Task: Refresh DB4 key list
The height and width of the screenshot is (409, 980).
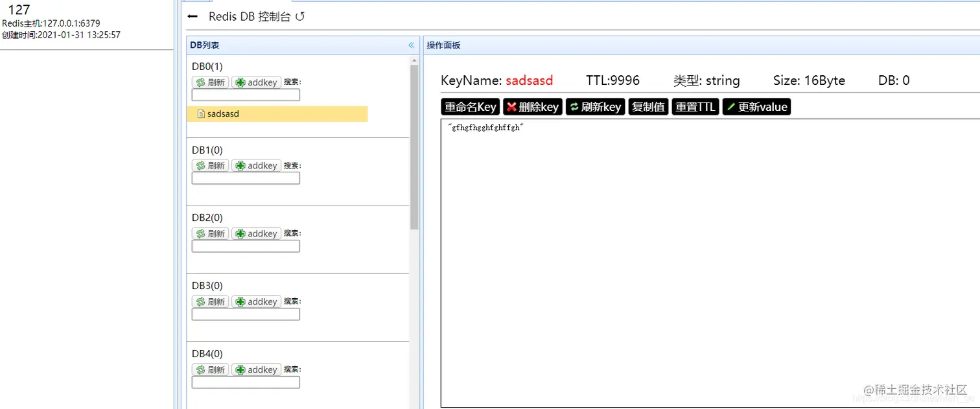Action: 211,369
